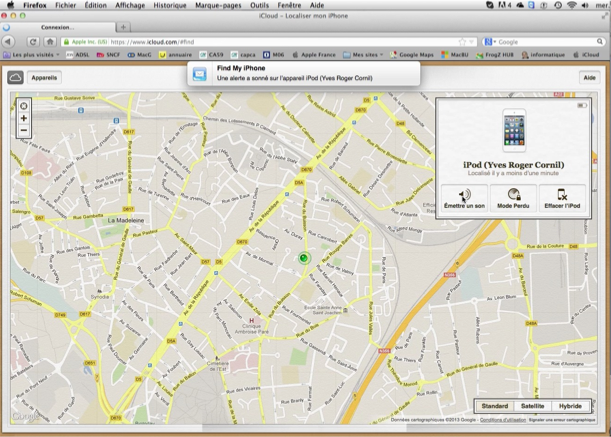Click the iPod (Yves Roger Cornil) device name
Image resolution: width=611 pixels, height=437 pixels.
514,165
